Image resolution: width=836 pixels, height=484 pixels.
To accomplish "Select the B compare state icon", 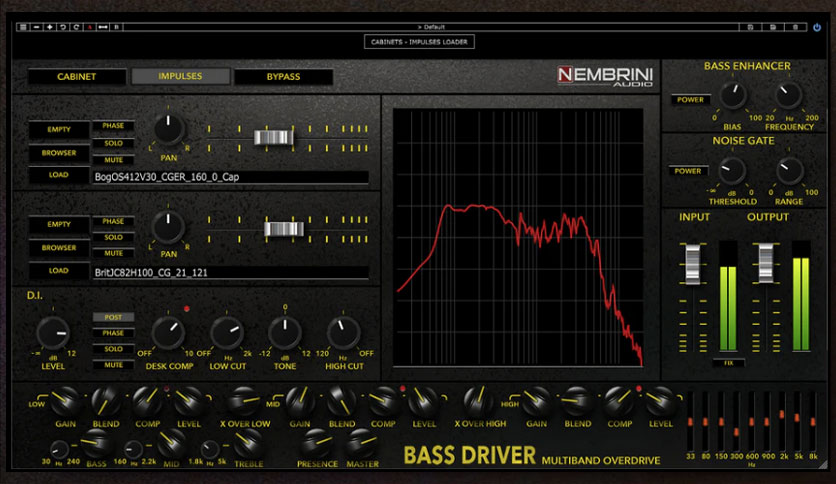I will pyautogui.click(x=116, y=27).
